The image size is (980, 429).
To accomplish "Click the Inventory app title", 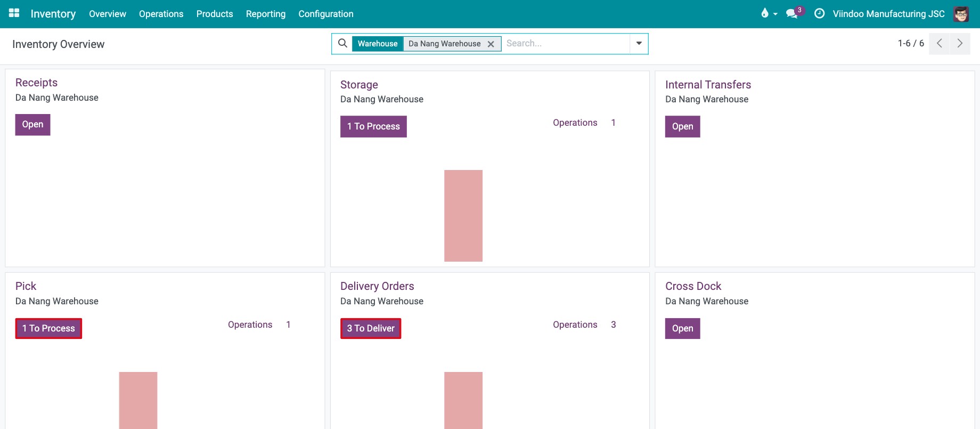I will pos(53,14).
